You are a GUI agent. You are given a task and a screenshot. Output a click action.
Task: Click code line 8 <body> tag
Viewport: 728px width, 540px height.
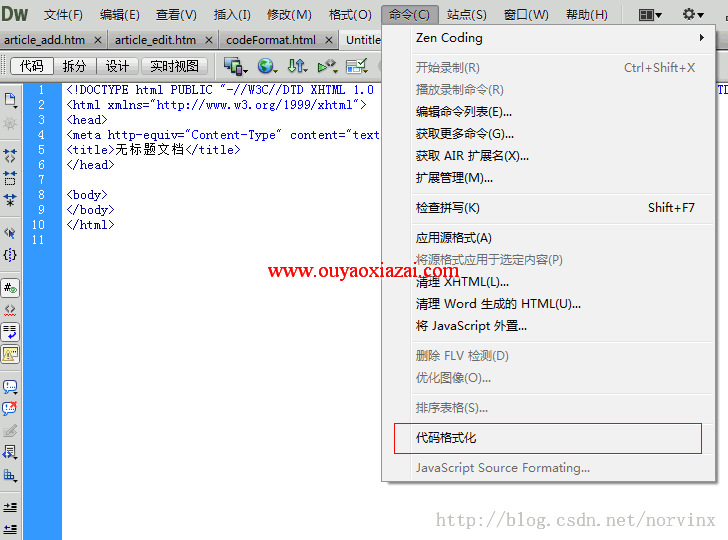tap(87, 195)
